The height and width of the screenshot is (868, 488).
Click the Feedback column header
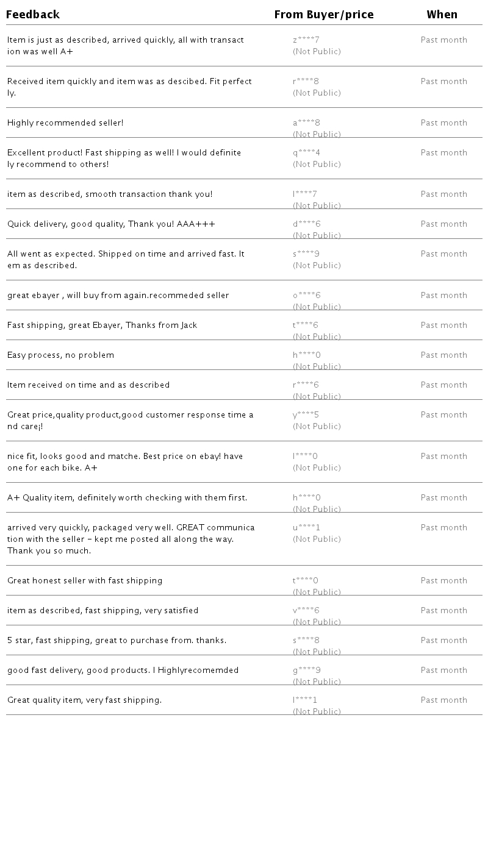(x=33, y=15)
